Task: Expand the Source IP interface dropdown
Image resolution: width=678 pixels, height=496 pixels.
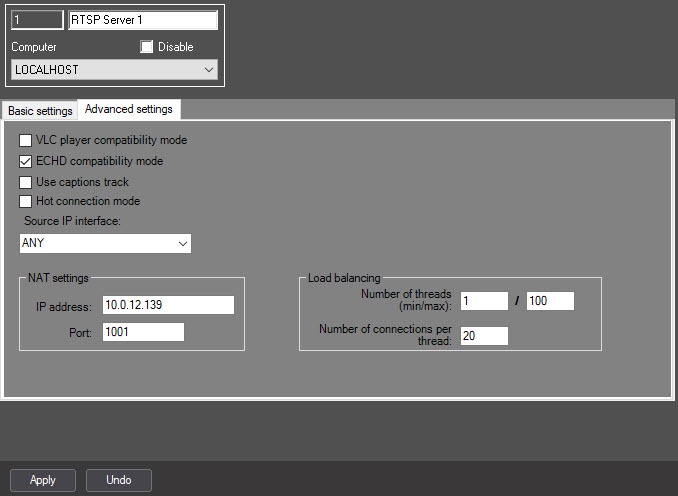Action: click(105, 243)
